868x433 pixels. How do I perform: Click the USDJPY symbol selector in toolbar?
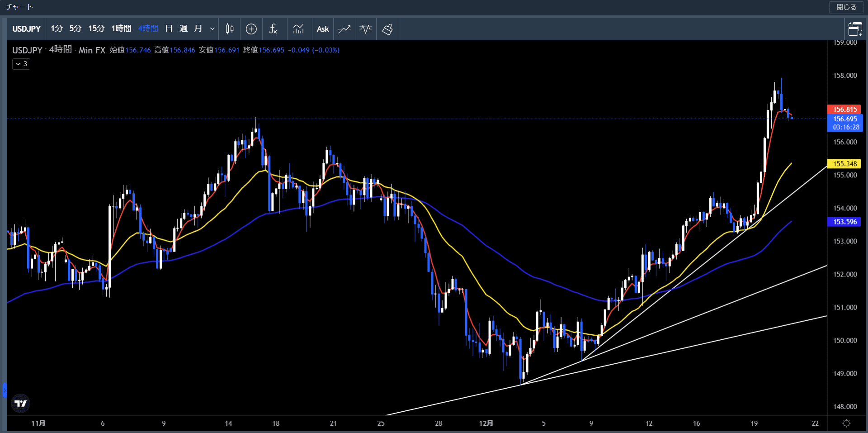[x=26, y=29]
